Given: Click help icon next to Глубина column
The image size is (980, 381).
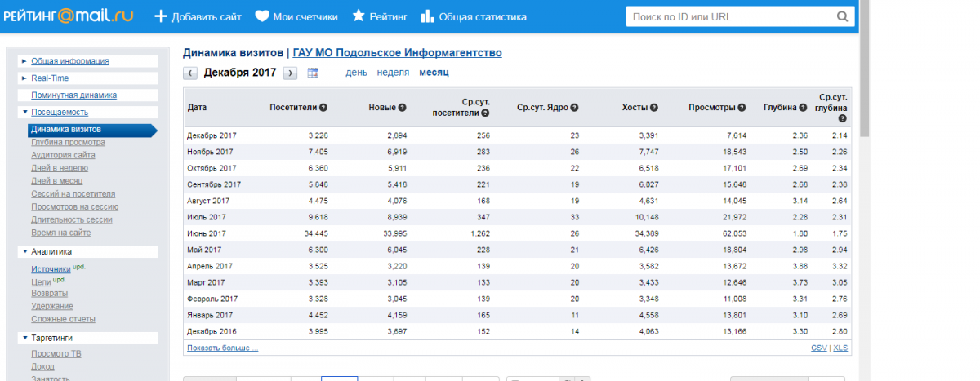Looking at the screenshot, I should [803, 108].
